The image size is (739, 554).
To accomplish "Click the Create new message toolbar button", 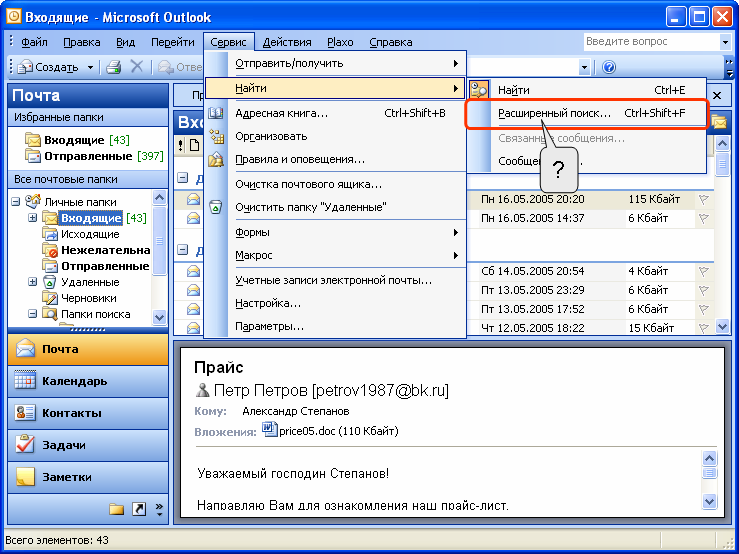I will pyautogui.click(x=47, y=67).
